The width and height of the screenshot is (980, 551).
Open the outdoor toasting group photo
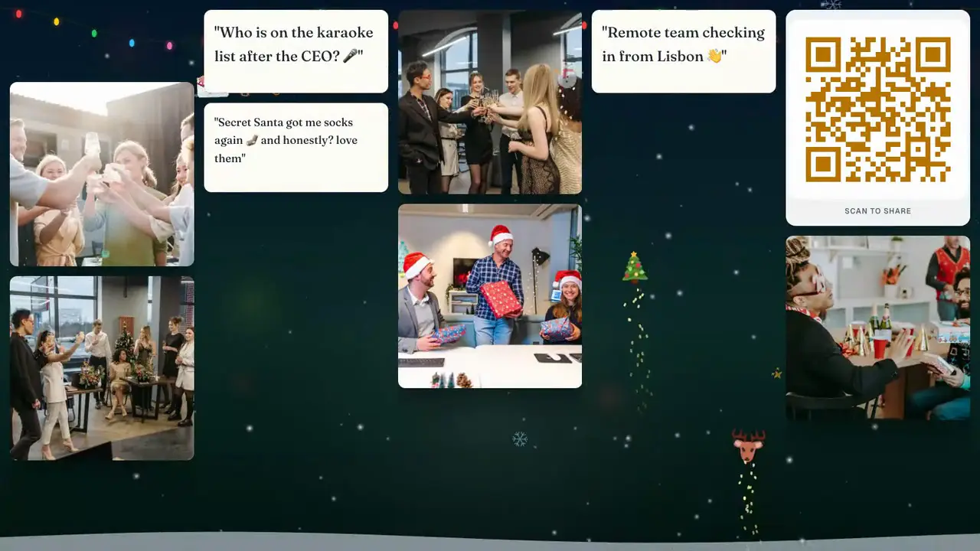tap(102, 174)
